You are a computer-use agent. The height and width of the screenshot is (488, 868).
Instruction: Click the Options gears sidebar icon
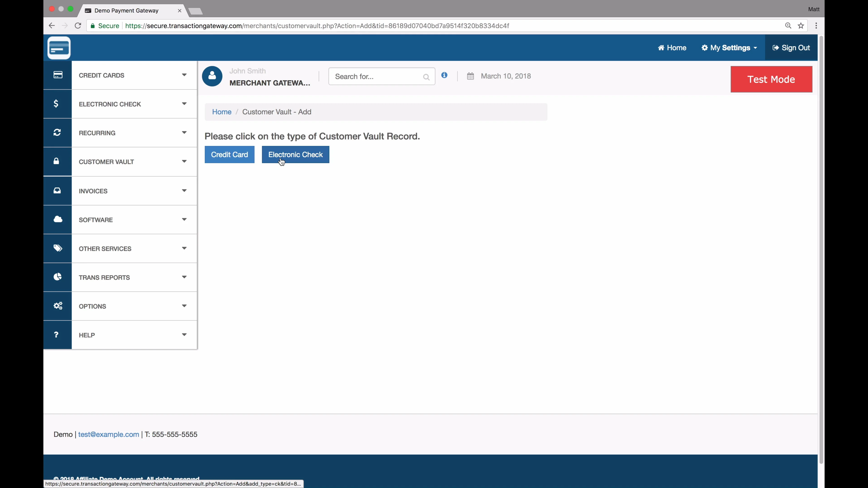58,306
